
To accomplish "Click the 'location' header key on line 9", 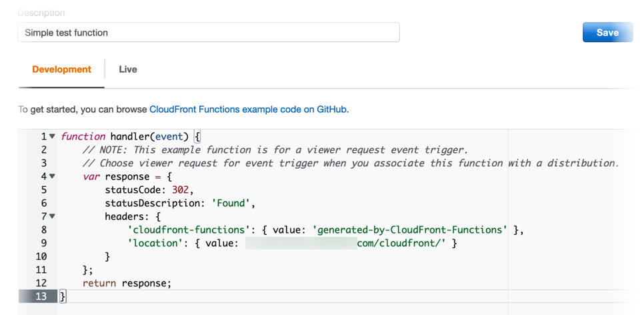I will click(x=154, y=243).
